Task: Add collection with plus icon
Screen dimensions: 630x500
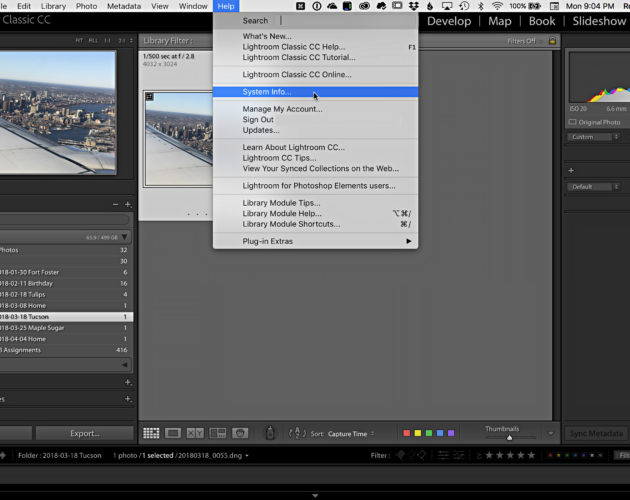Action: pos(128,382)
